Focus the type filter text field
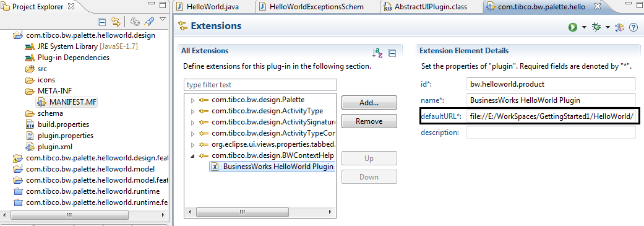 click(x=260, y=85)
